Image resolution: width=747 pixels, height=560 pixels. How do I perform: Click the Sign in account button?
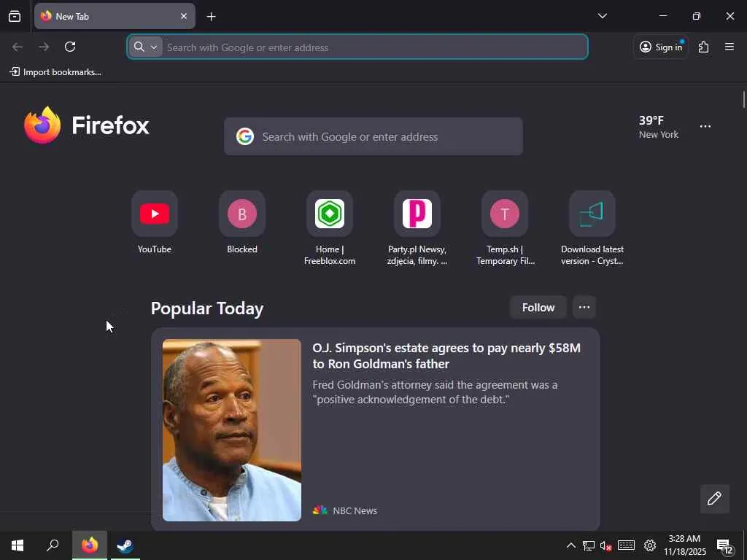[x=661, y=47]
